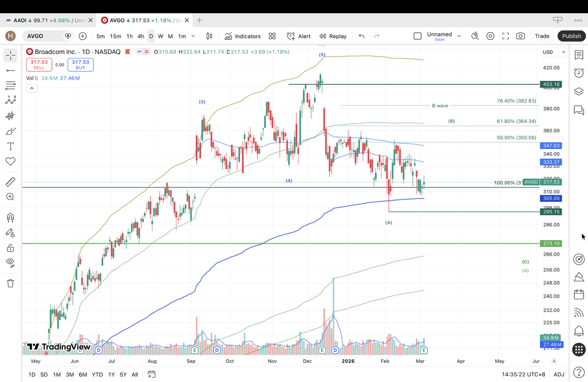Select the text annotation tool
This screenshot has width=588, height=382.
[x=10, y=146]
